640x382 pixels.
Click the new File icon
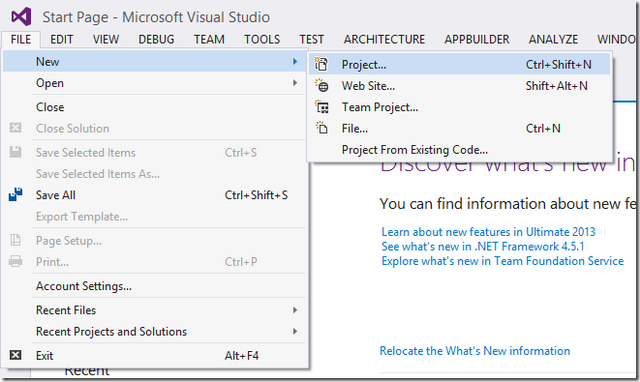(322, 128)
